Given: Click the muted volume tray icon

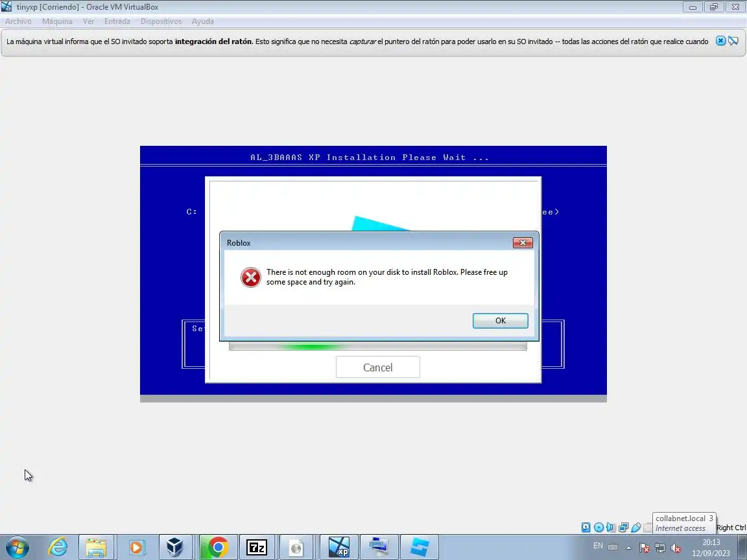Looking at the screenshot, I should pyautogui.click(x=676, y=548).
